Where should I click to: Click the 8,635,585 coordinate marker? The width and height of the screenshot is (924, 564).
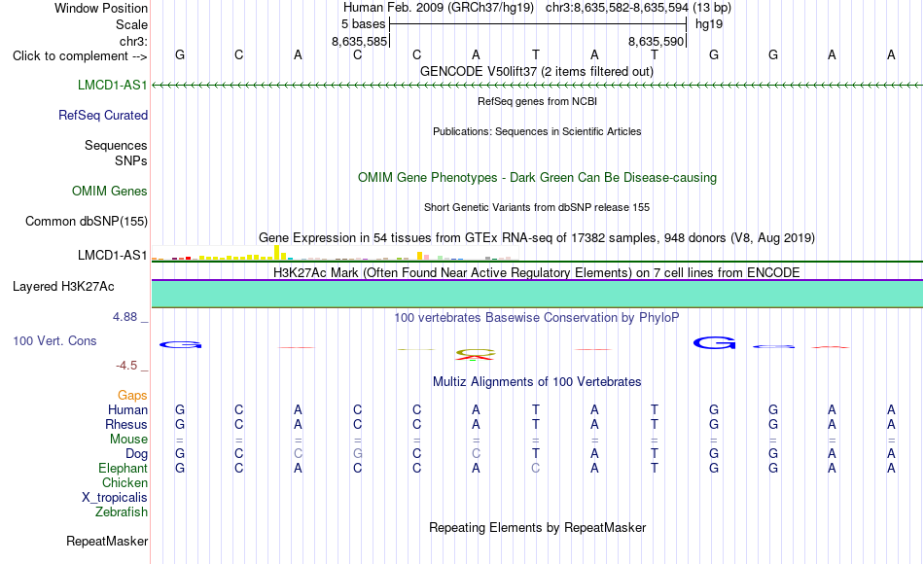[360, 41]
